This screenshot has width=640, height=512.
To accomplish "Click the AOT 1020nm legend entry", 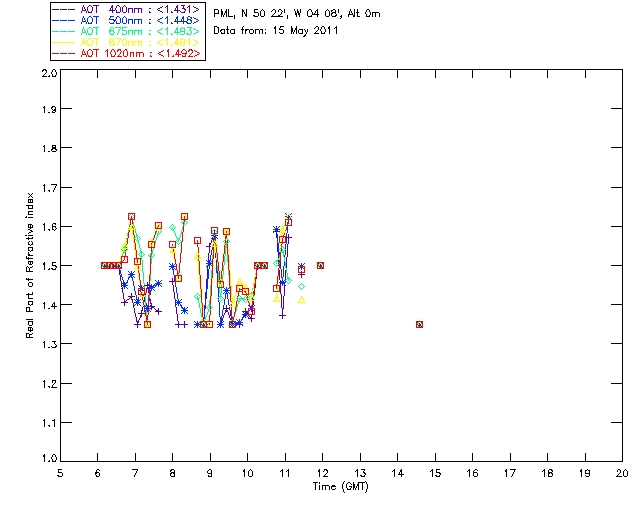I will click(127, 53).
